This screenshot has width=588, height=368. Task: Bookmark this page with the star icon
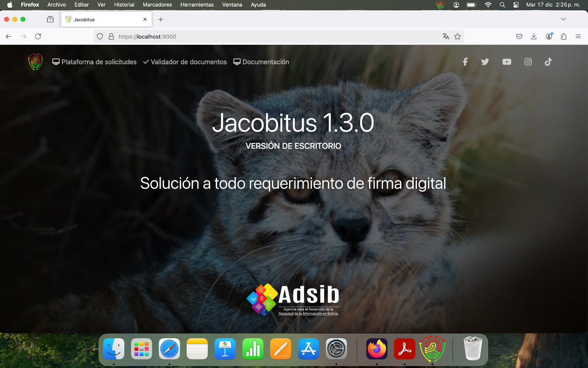[x=457, y=36]
